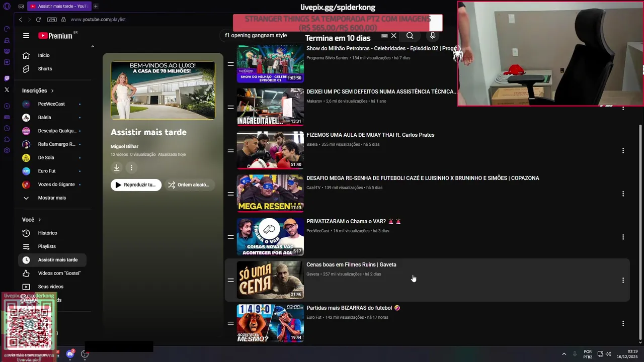Image resolution: width=644 pixels, height=362 pixels.
Task: Open Partidas mais BIZARRAS video thumbnail
Action: point(270,323)
